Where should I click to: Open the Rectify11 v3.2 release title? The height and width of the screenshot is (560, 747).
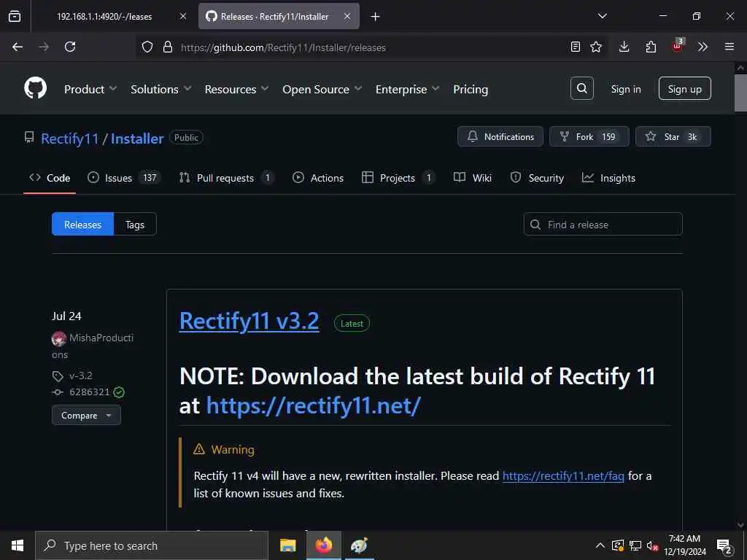click(249, 322)
